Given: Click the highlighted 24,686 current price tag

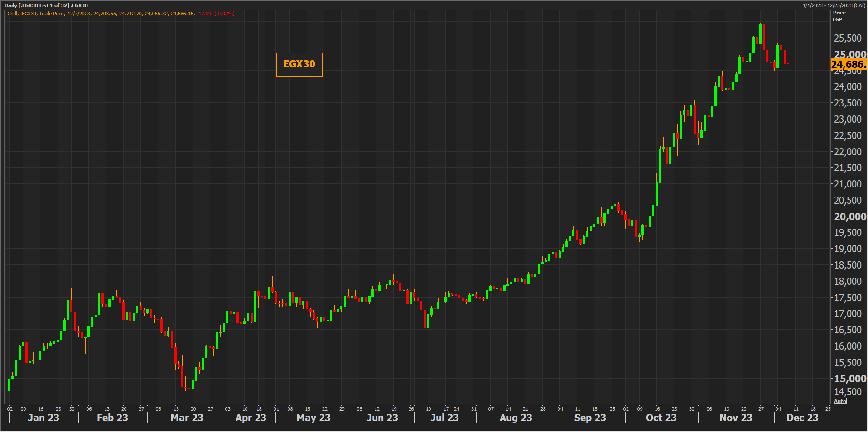Looking at the screenshot, I should tap(848, 65).
